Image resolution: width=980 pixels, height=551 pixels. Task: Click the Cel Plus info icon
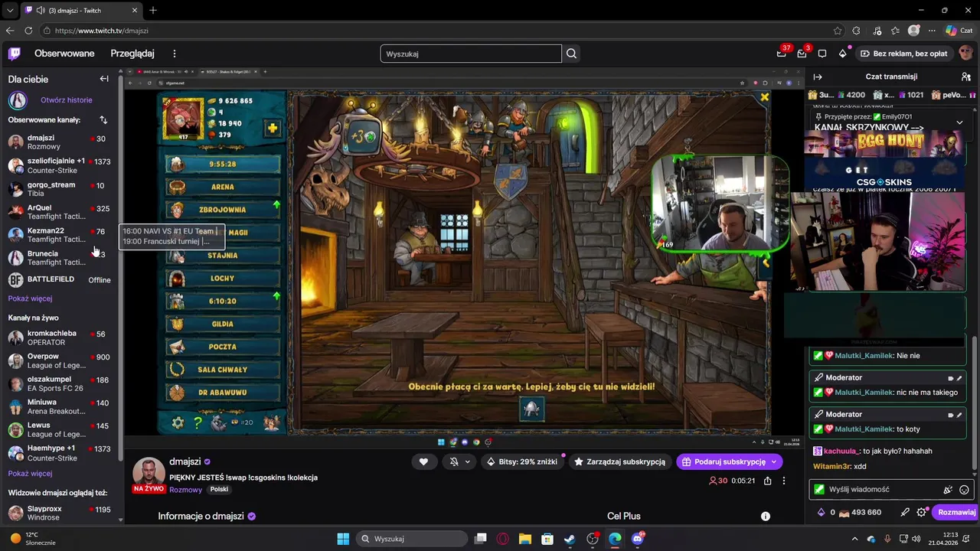(765, 517)
